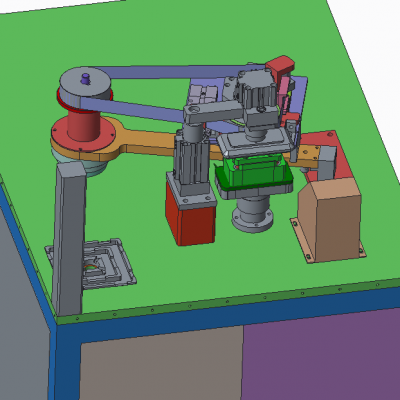400x400 pixels.
Task: Click the red bracket at top right
Action: (x=281, y=66)
